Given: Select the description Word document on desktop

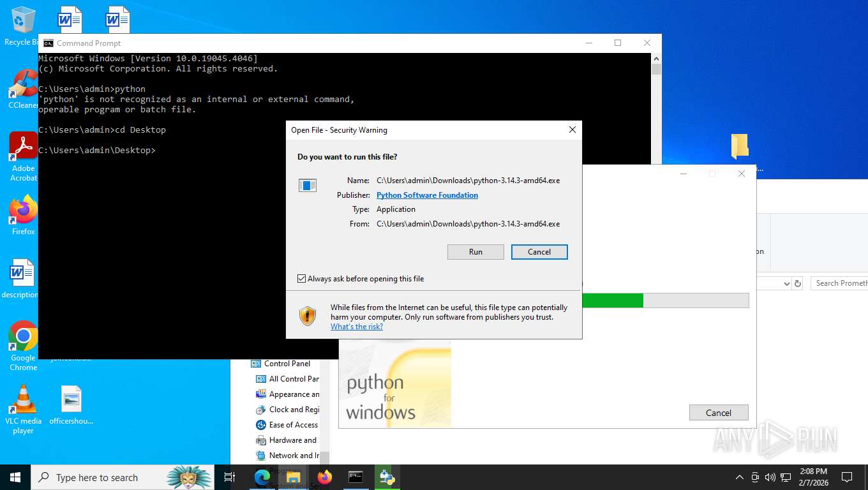Looking at the screenshot, I should point(22,279).
